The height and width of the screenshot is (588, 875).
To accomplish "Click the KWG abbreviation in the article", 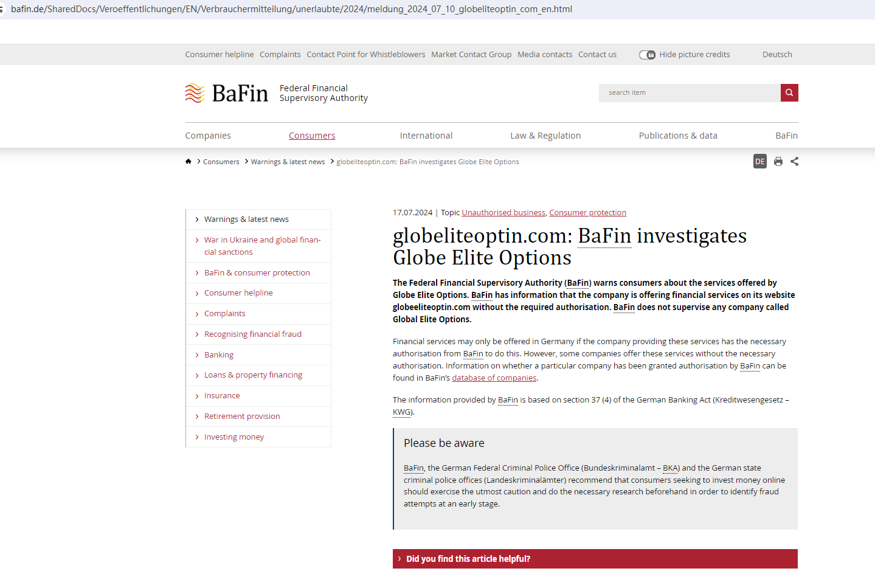I will point(402,412).
